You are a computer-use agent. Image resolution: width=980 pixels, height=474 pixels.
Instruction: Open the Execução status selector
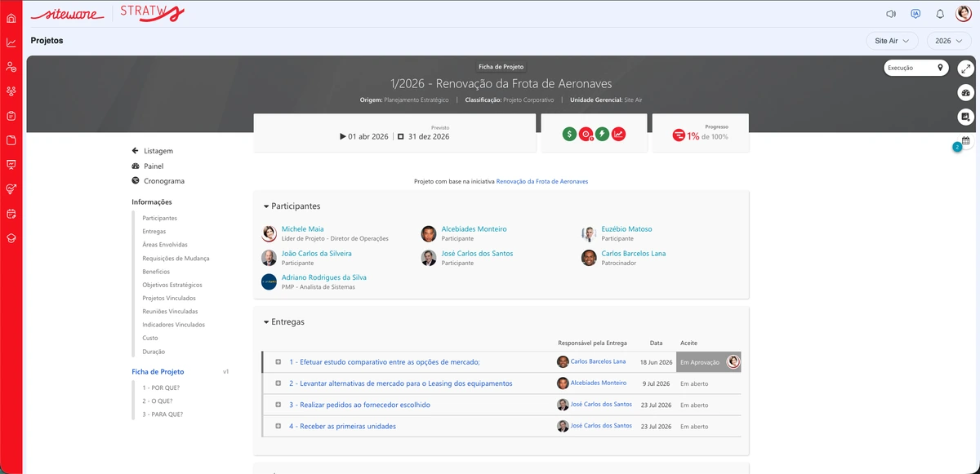pyautogui.click(x=918, y=68)
